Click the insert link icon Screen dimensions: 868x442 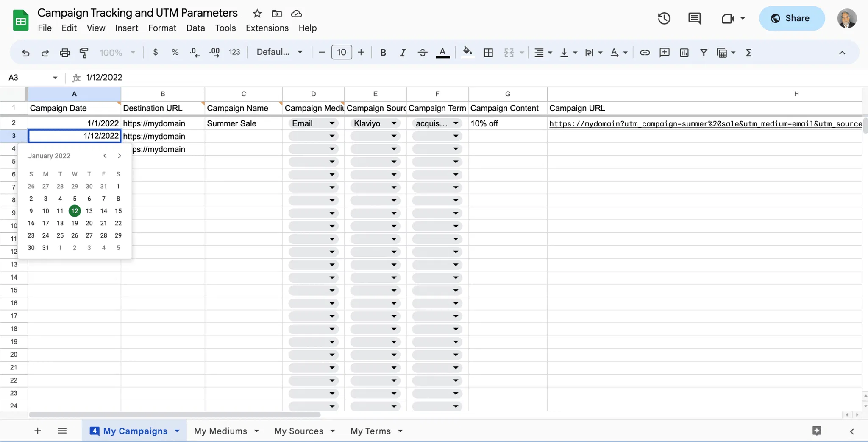pyautogui.click(x=645, y=53)
